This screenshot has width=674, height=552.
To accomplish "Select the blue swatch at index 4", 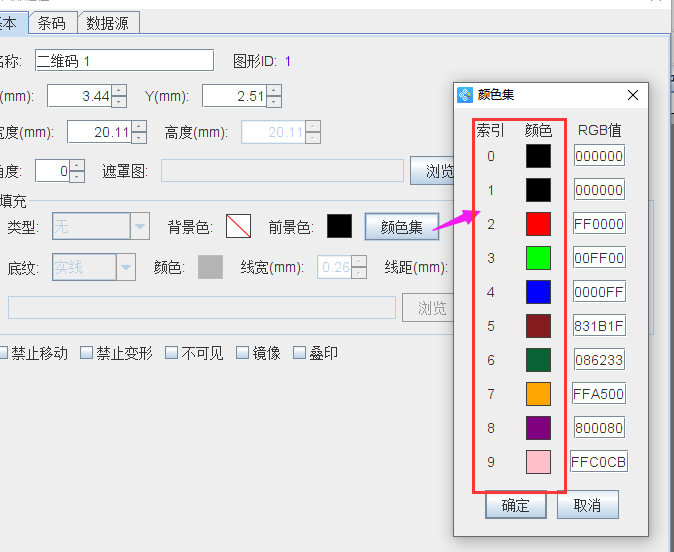I will 538,291.
